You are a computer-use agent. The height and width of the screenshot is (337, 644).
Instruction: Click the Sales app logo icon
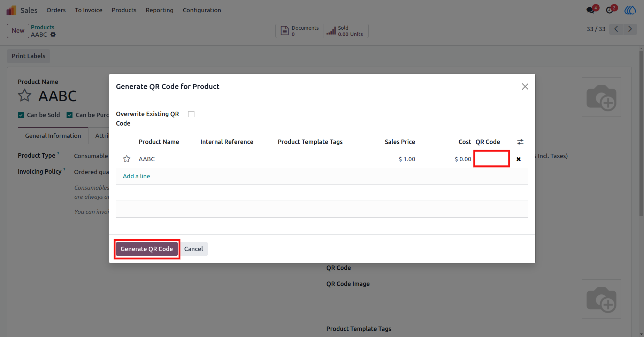pos(11,10)
